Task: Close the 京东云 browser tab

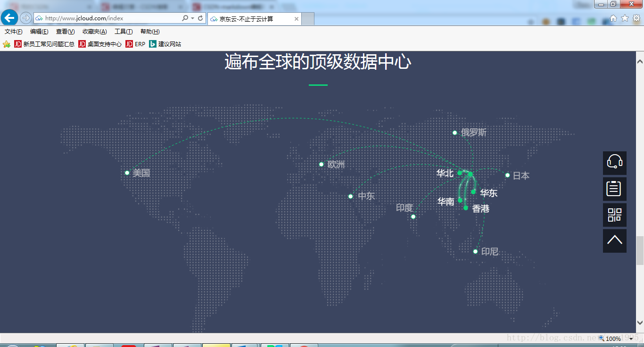Action: (297, 19)
